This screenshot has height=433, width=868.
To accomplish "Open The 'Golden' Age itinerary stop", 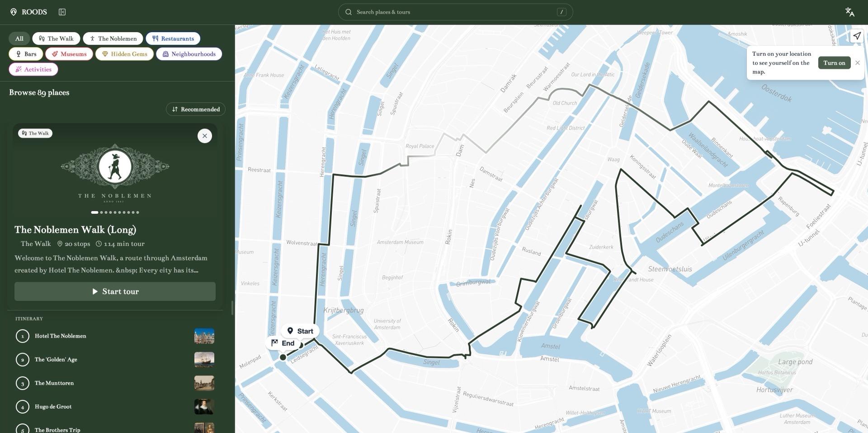I will [115, 360].
